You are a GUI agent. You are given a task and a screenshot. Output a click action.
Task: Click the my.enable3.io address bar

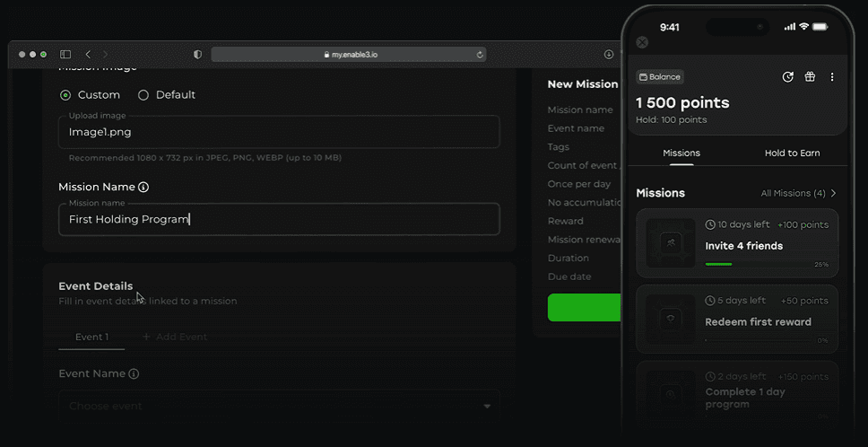[x=349, y=54]
